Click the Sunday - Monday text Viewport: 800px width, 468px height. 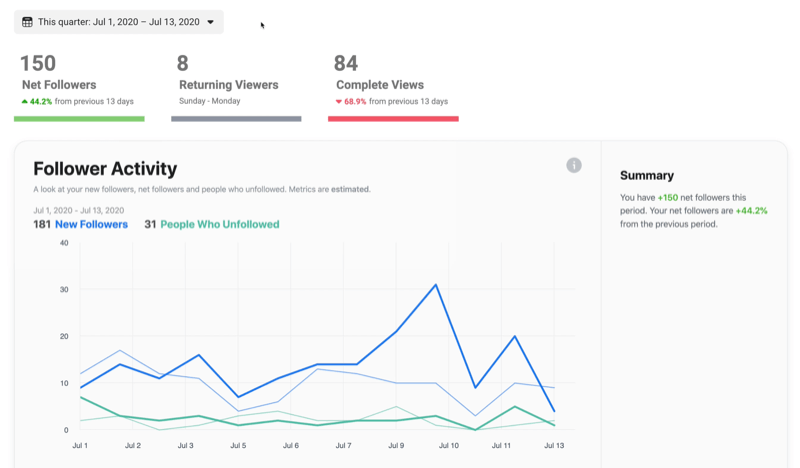click(x=210, y=101)
